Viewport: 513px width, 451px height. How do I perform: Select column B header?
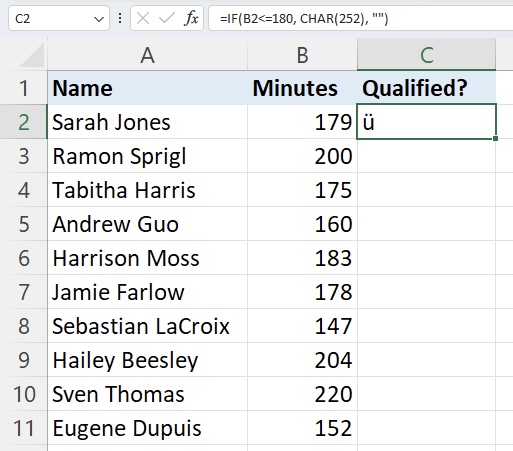pos(302,55)
